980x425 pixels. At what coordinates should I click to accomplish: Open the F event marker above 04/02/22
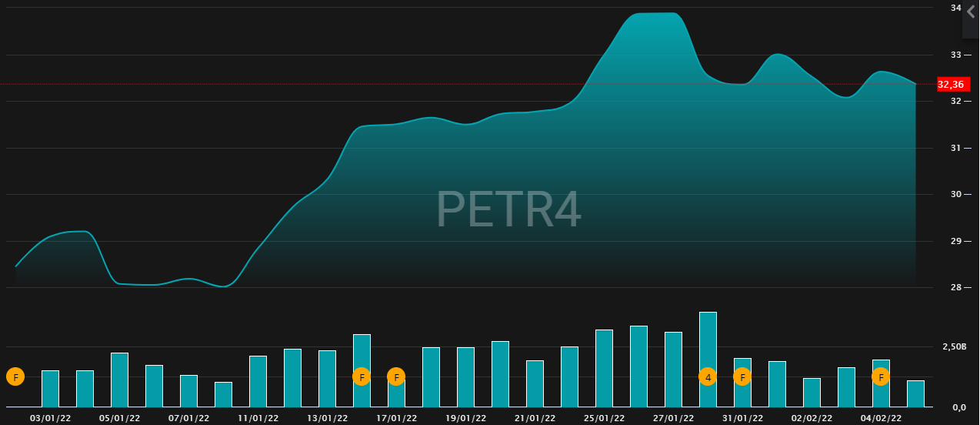click(x=881, y=376)
